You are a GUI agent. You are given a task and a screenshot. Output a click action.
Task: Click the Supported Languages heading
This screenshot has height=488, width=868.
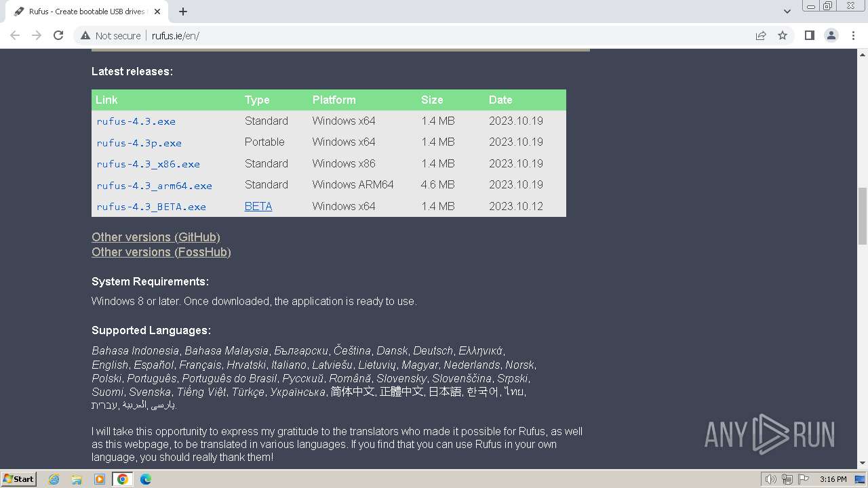(x=151, y=330)
